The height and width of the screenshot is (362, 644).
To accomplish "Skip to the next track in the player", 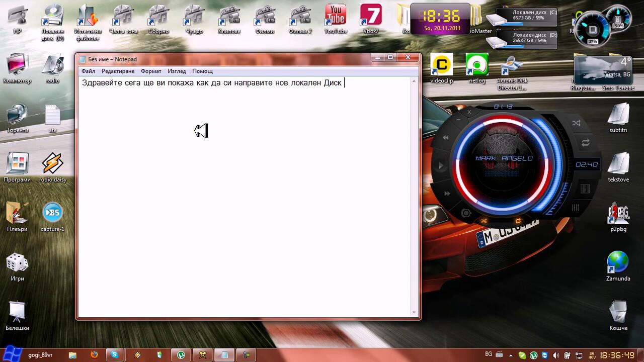I will pos(447,194).
